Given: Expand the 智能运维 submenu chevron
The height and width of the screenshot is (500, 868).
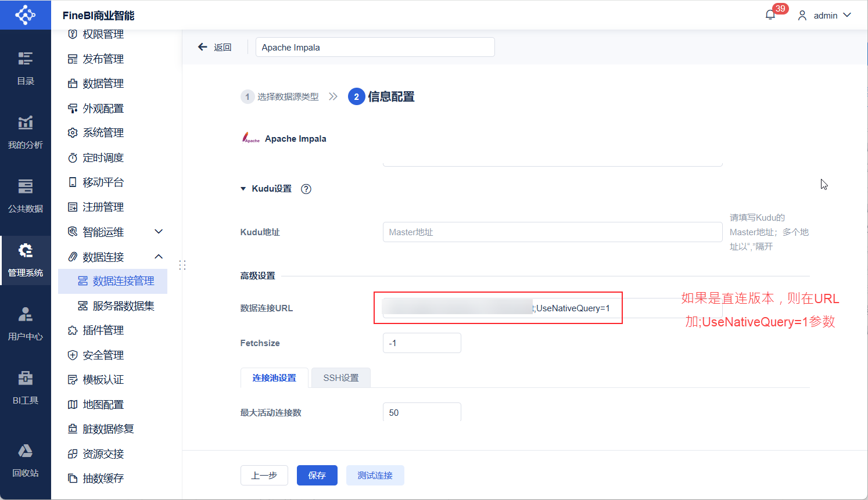Looking at the screenshot, I should pos(159,232).
